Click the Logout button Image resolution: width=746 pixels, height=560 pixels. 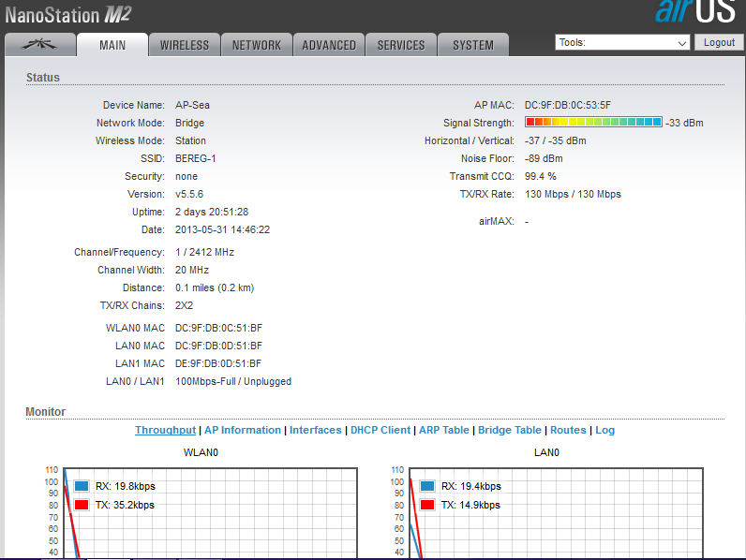click(719, 42)
